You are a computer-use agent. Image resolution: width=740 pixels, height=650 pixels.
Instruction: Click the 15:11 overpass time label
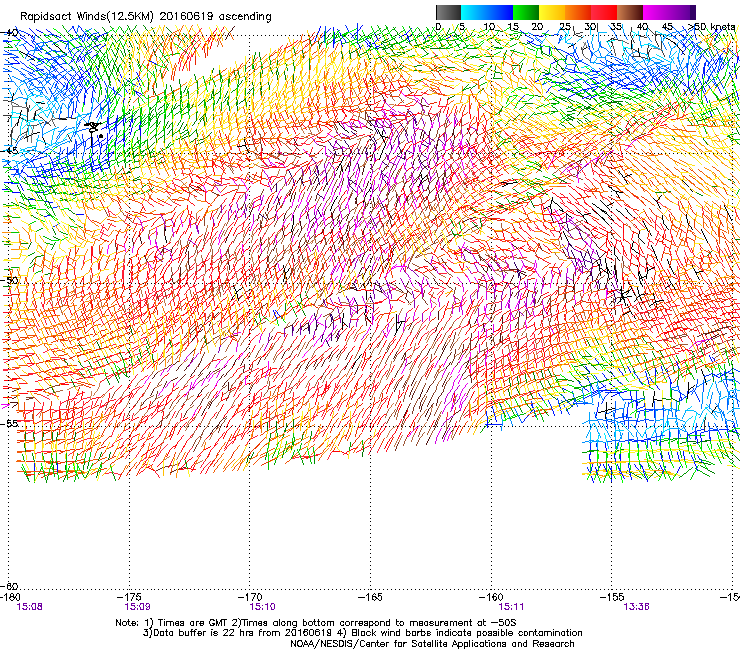(511, 607)
